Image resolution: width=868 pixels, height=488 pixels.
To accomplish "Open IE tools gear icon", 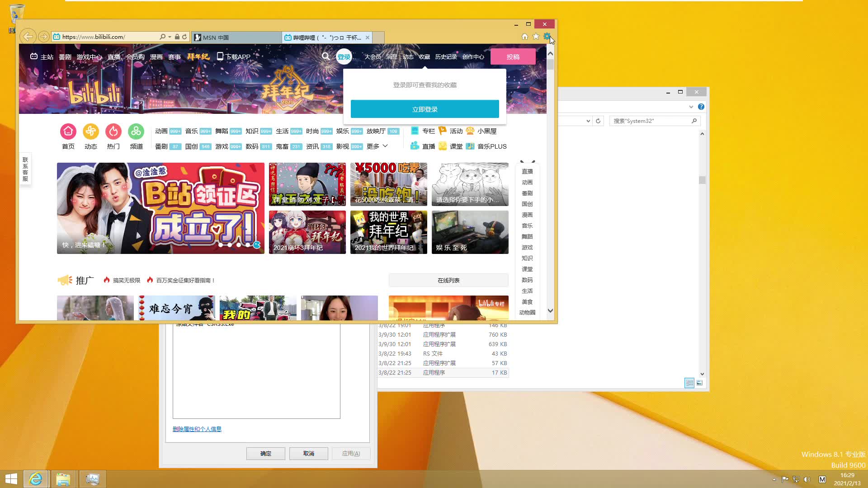I will (547, 37).
